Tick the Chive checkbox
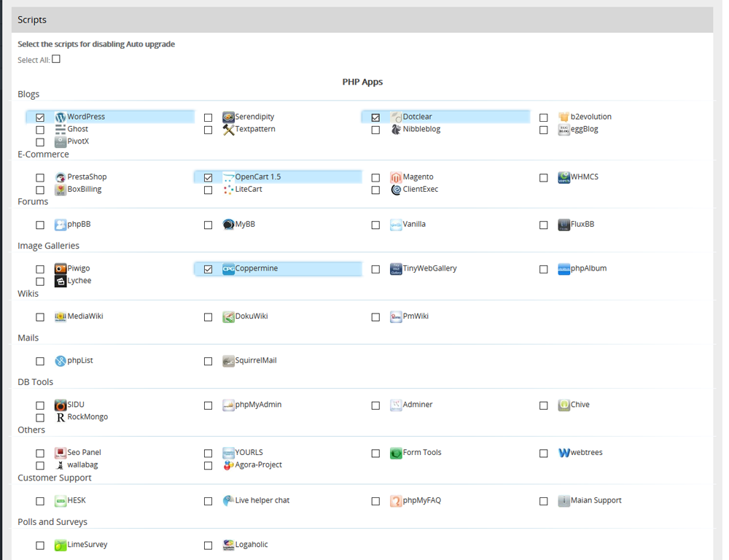Image resolution: width=729 pixels, height=560 pixels. (x=544, y=405)
